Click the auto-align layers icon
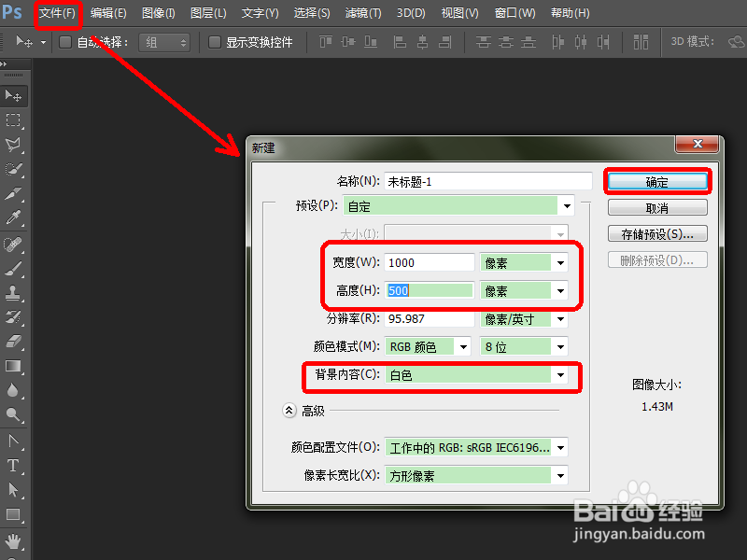The image size is (747, 560). pyautogui.click(x=641, y=42)
